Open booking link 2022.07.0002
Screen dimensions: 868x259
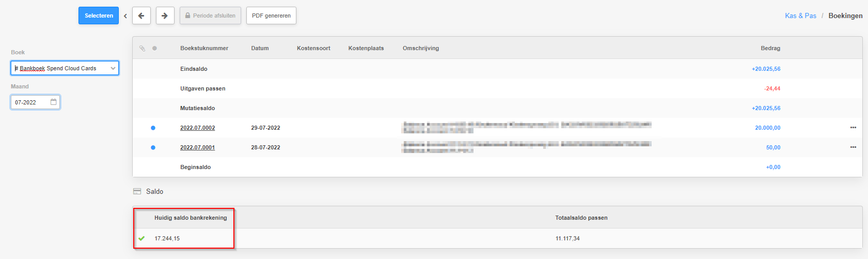point(197,128)
